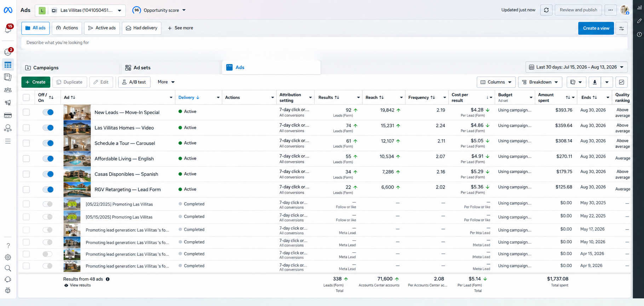Open the charts view icon beside export

tap(621, 82)
